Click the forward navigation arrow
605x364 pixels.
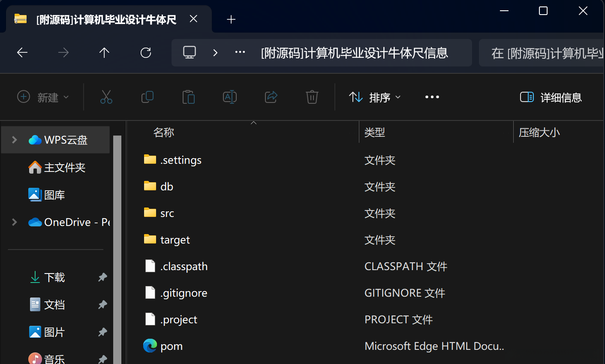(63, 53)
